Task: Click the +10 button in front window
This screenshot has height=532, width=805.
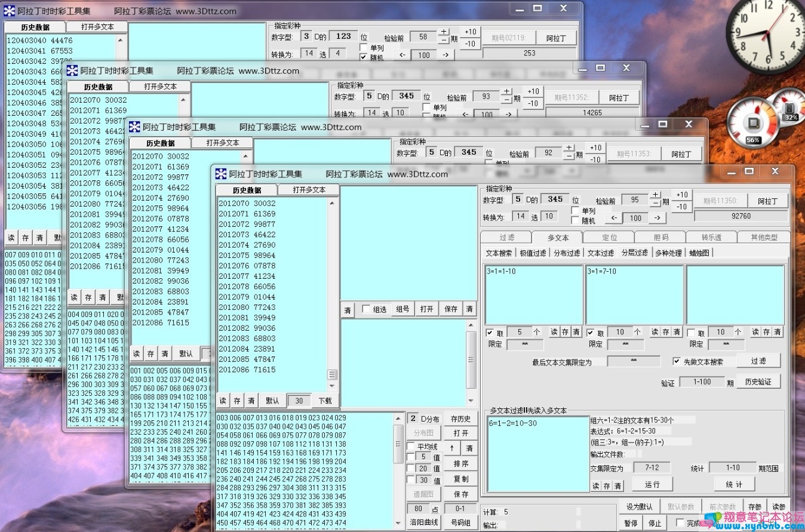Action: click(x=682, y=195)
